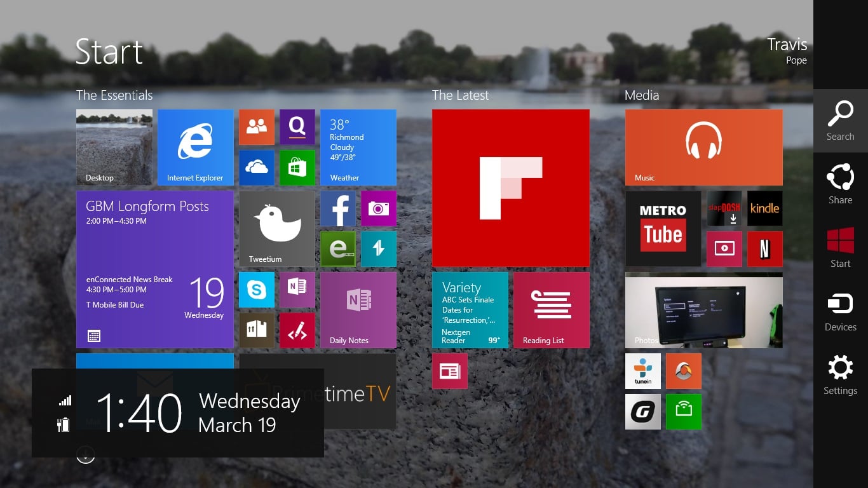Expand the Apps view with the down arrow
Viewport: 868px width, 488px height.
coord(85,454)
